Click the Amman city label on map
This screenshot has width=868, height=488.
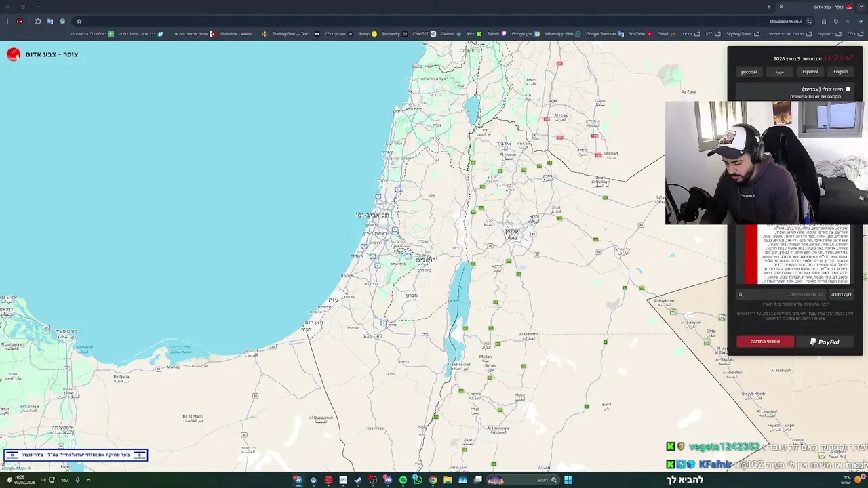(512, 234)
